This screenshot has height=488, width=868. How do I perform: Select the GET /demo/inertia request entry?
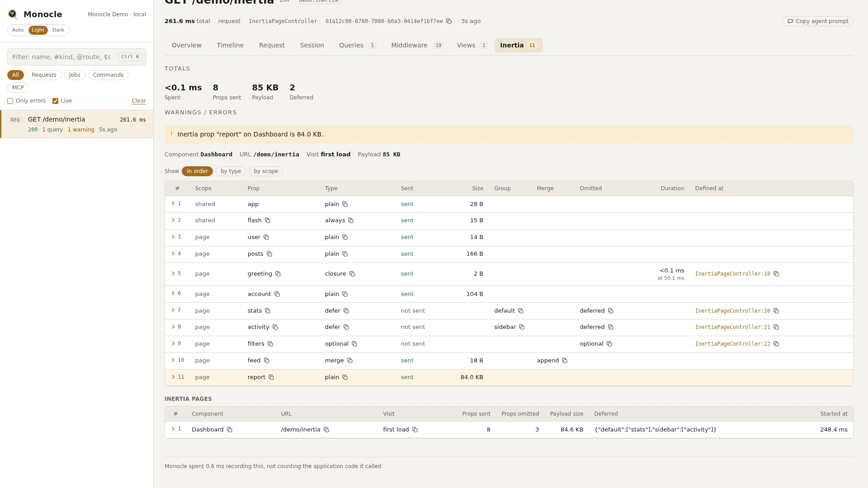click(77, 124)
